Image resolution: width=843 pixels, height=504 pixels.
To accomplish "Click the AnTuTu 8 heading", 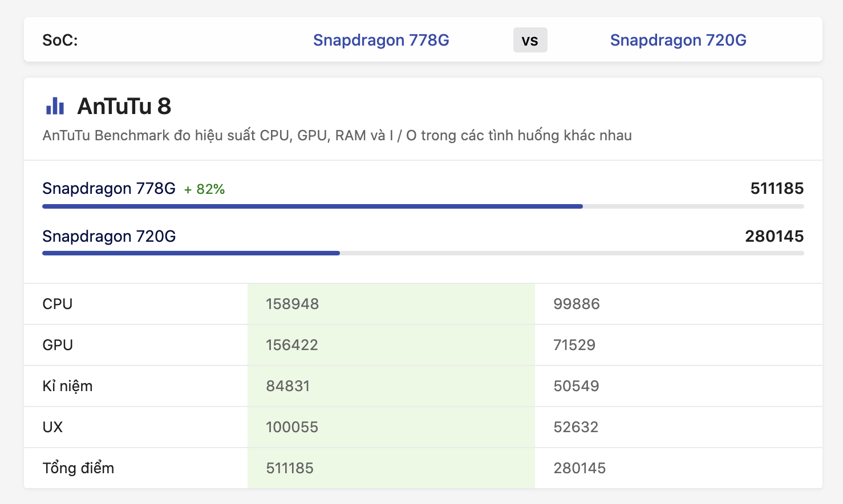I will 124,106.
